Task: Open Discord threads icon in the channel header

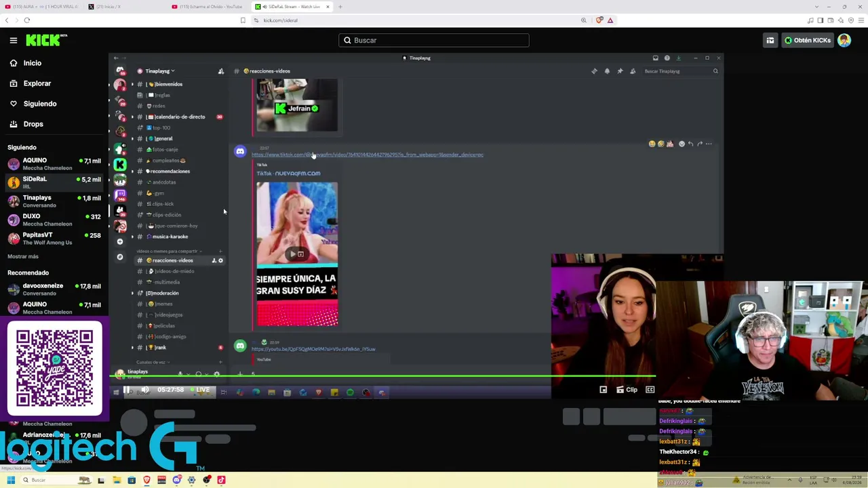Action: (x=595, y=71)
